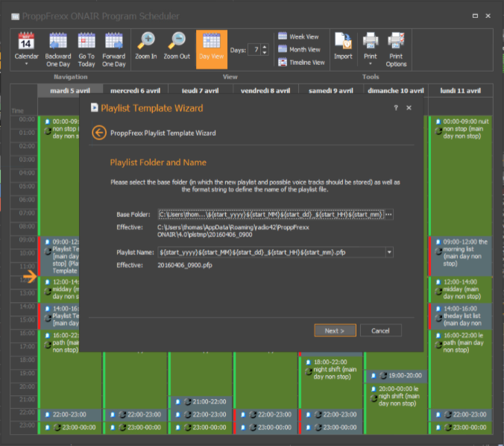
Task: Select the mardi 5 avril column header
Action: (x=70, y=91)
